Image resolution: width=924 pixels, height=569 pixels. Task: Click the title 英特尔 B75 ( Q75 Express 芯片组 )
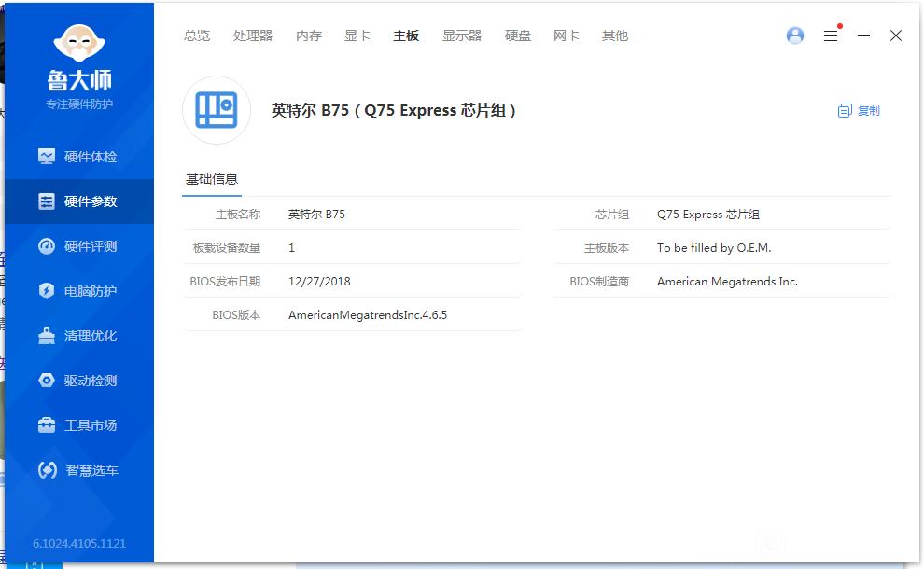[394, 111]
